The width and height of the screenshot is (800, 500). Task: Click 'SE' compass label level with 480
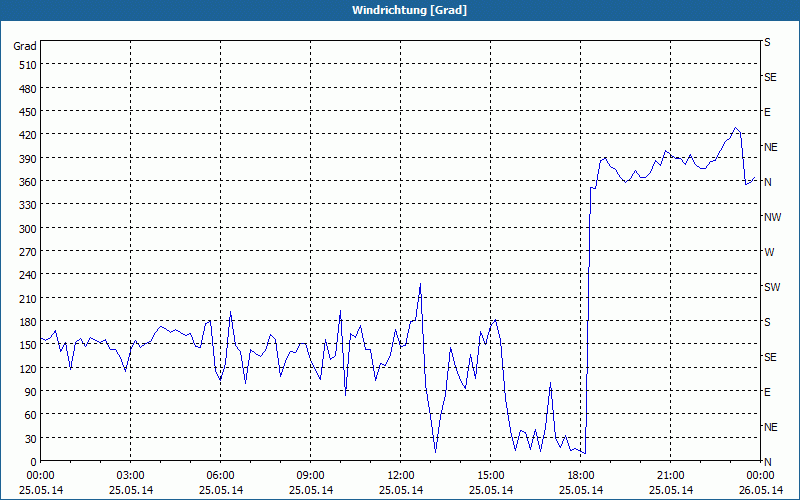[770, 77]
